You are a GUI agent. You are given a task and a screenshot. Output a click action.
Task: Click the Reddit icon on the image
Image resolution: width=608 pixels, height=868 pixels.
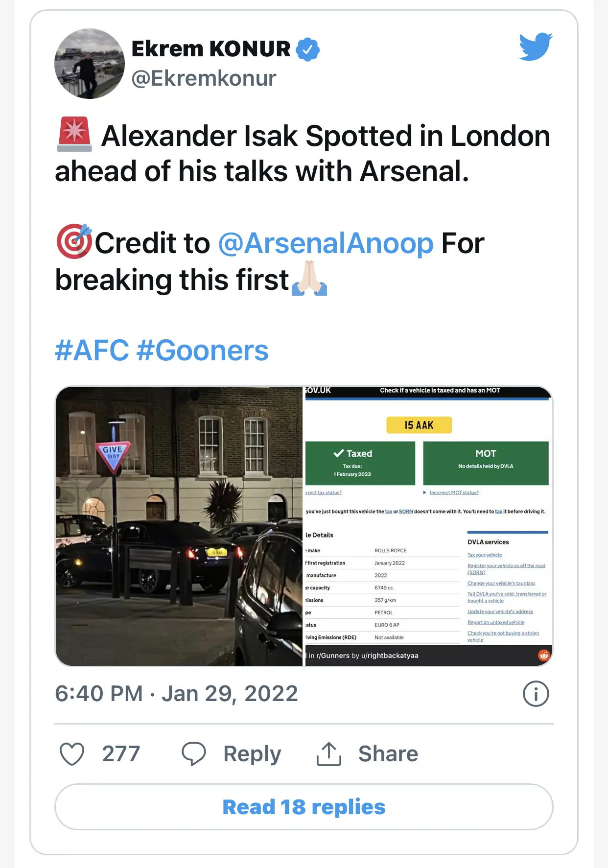[543, 655]
